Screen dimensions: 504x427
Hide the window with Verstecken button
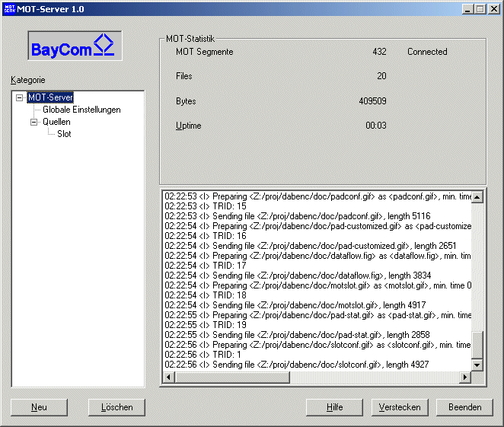click(400, 407)
